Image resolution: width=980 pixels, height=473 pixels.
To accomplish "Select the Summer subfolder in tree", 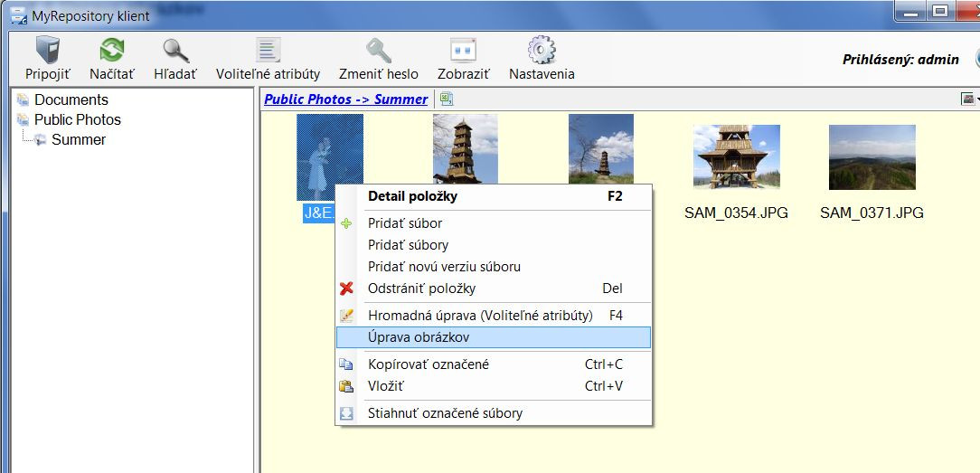I will click(x=79, y=140).
